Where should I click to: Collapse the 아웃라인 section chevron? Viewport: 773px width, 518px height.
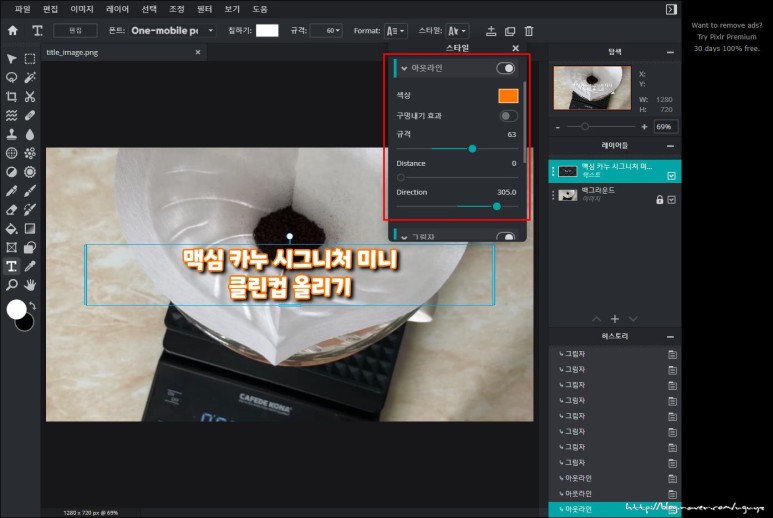404,69
